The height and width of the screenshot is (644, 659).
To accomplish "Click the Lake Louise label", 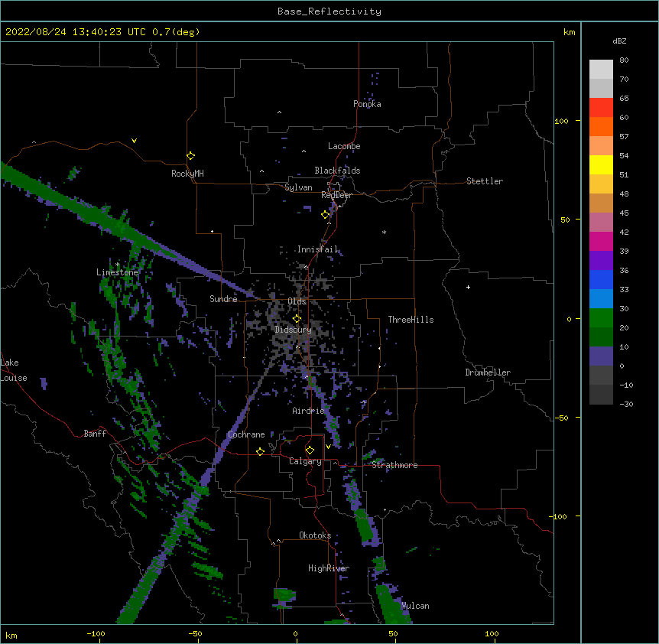I will (12, 370).
